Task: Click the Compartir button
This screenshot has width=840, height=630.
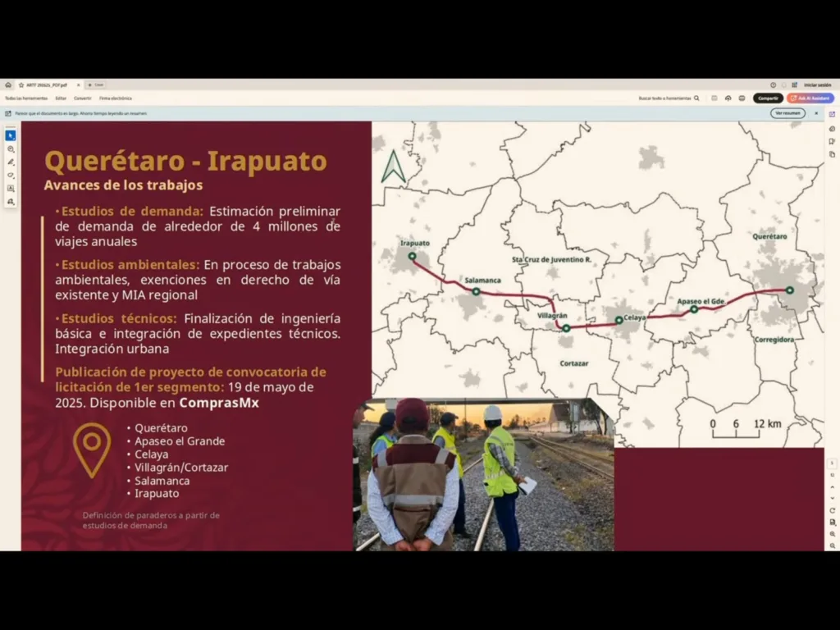Action: (x=768, y=98)
